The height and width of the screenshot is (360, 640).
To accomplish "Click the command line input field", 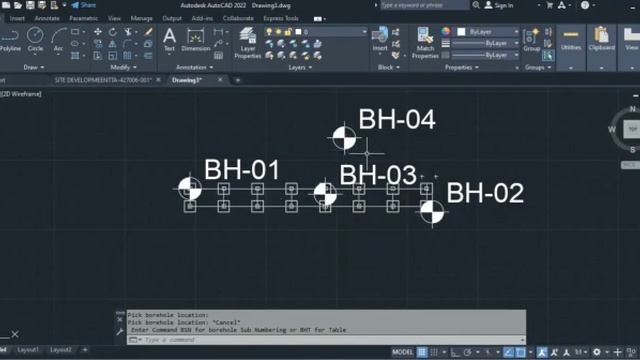I will (327, 340).
